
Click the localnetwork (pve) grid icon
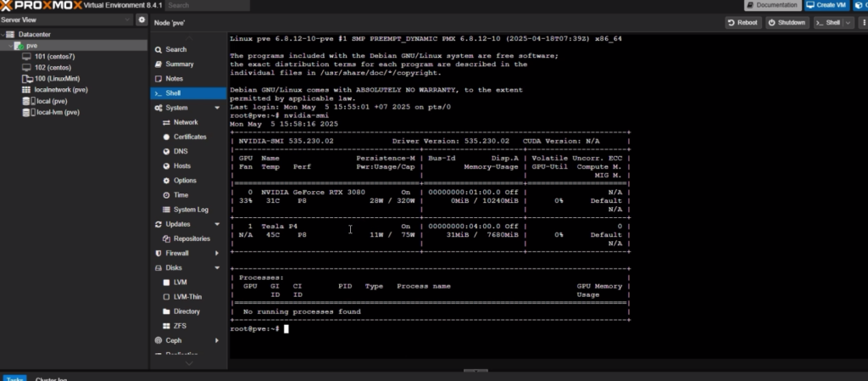[26, 90]
